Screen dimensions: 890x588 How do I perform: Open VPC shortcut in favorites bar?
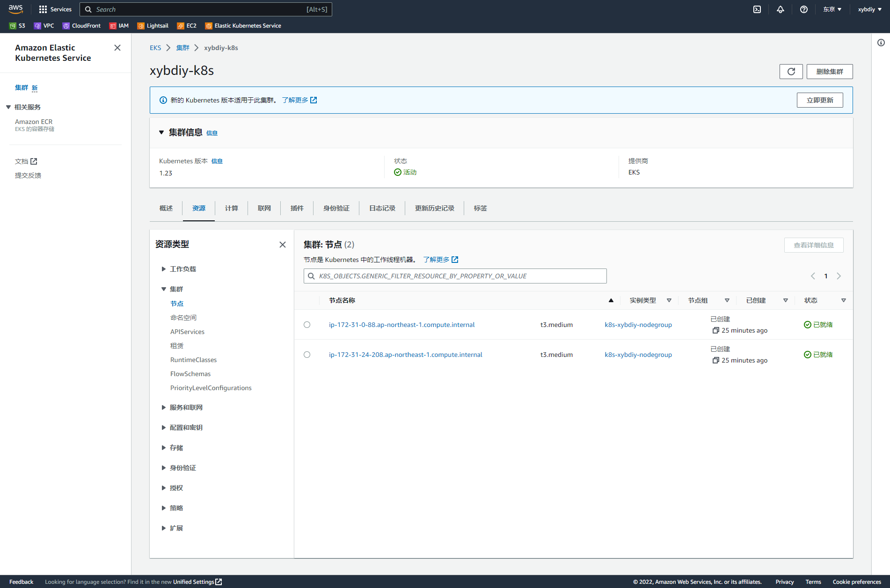pos(44,26)
